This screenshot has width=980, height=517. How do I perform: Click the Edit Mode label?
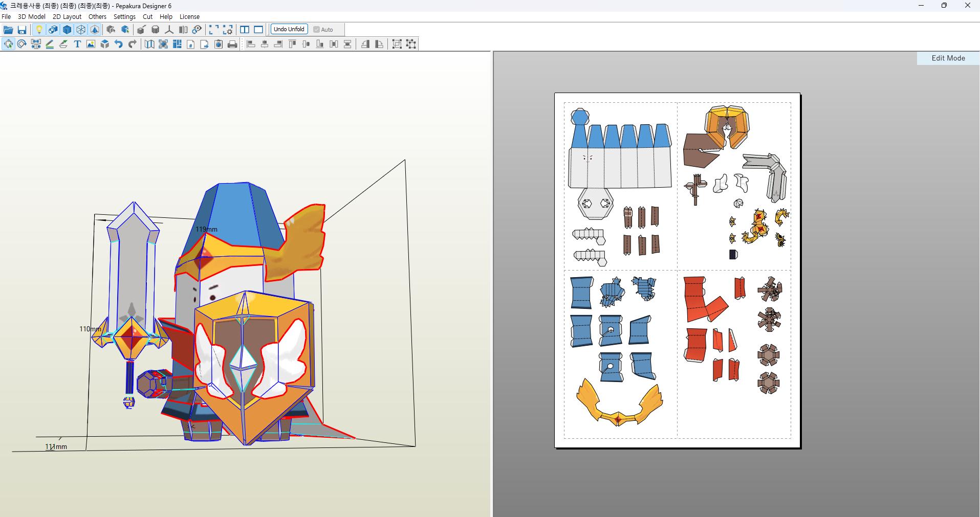[948, 58]
